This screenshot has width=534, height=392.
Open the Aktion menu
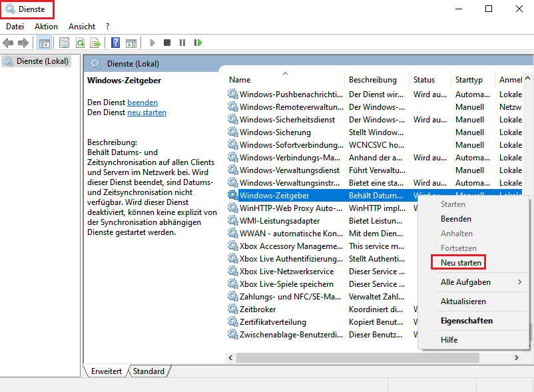[46, 27]
